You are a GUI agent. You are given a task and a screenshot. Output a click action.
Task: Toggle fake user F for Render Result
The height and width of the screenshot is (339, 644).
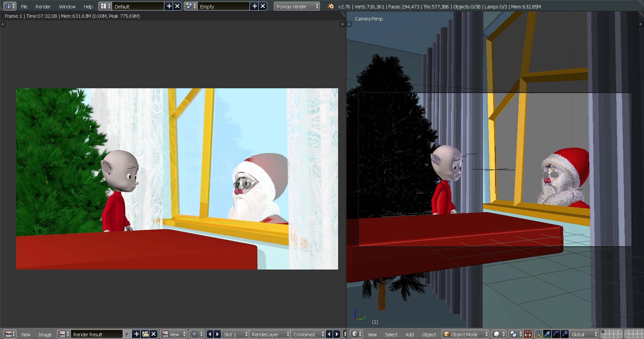pos(127,334)
